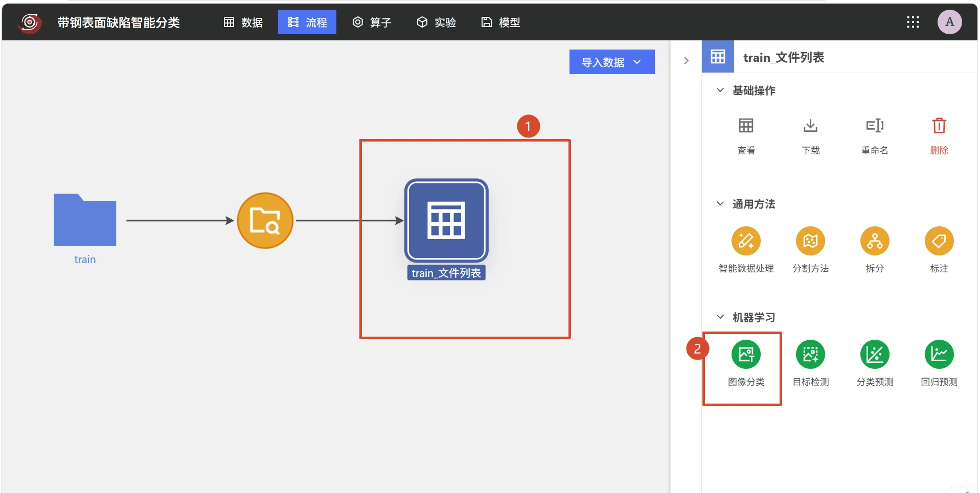Click the 下载 download icon
The image size is (980, 493).
[810, 126]
